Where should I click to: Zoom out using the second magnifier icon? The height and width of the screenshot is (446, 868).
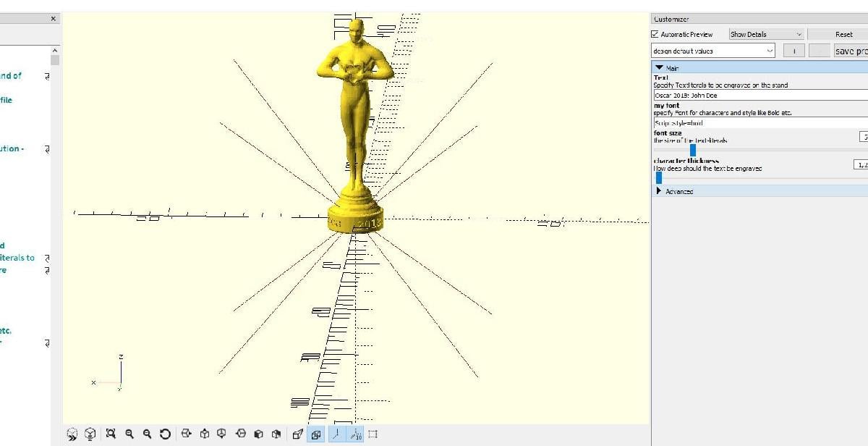[x=148, y=434]
